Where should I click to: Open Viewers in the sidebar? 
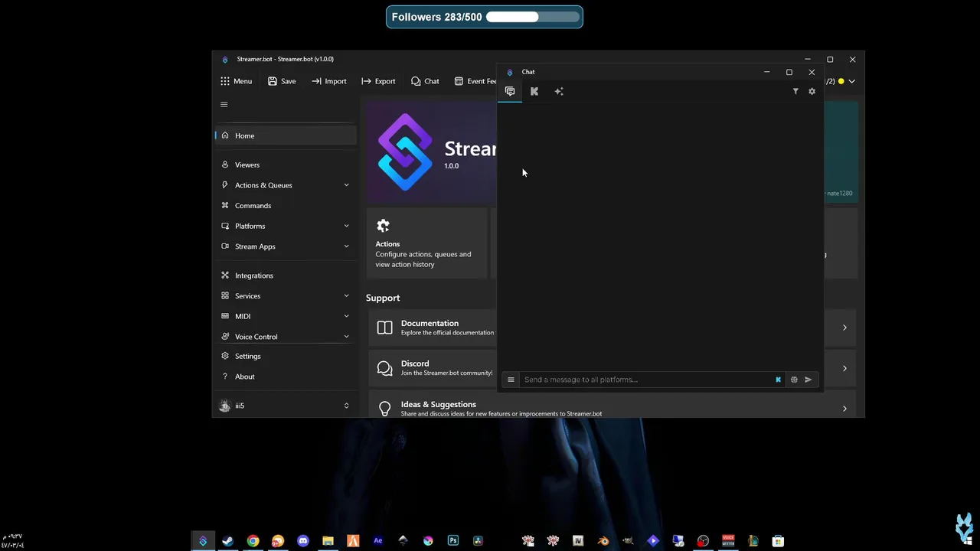286,165
